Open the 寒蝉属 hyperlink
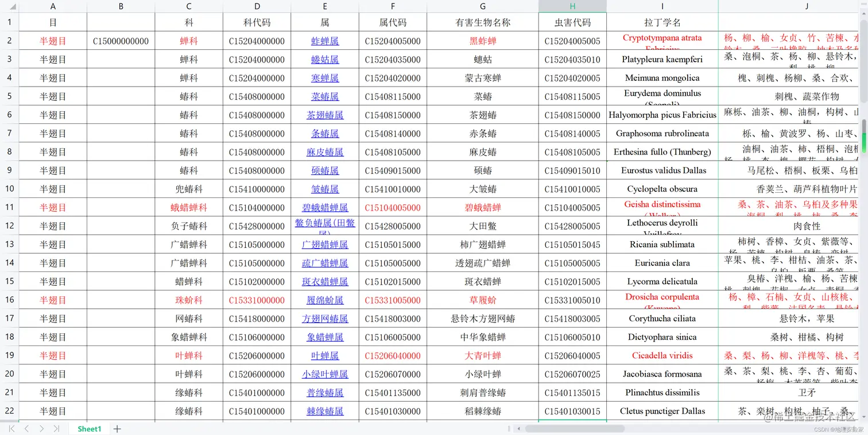The image size is (868, 435). 325,77
